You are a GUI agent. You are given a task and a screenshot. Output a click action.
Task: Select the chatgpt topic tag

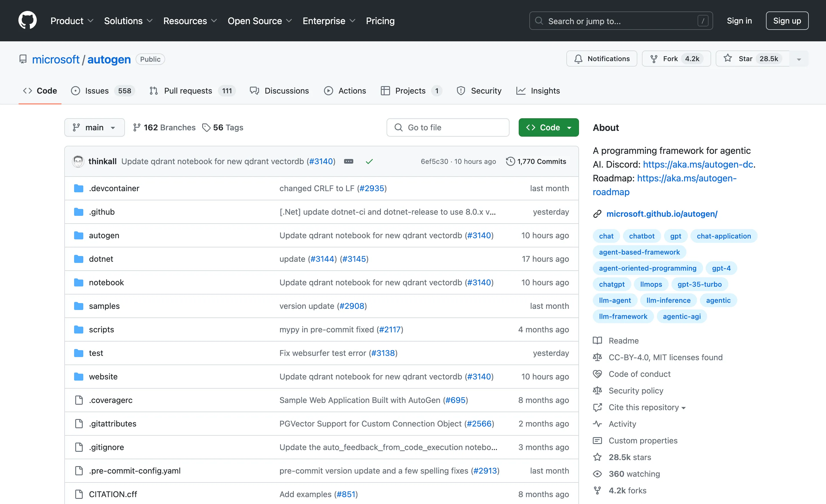coord(611,284)
